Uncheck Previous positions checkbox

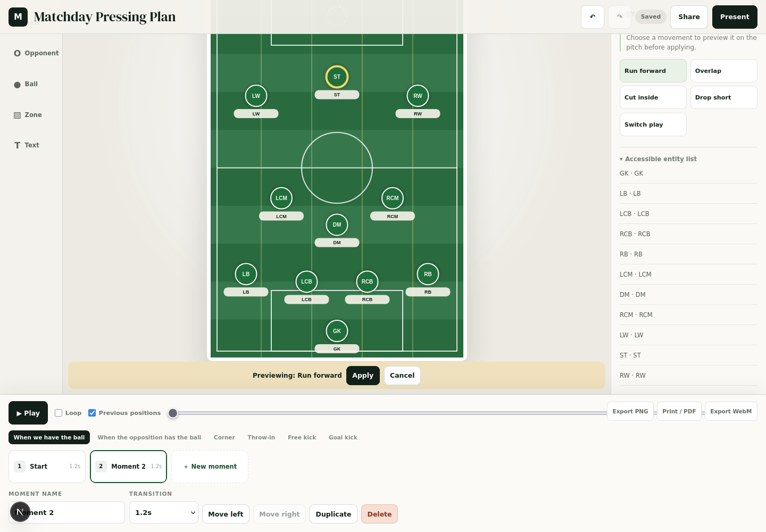click(92, 413)
